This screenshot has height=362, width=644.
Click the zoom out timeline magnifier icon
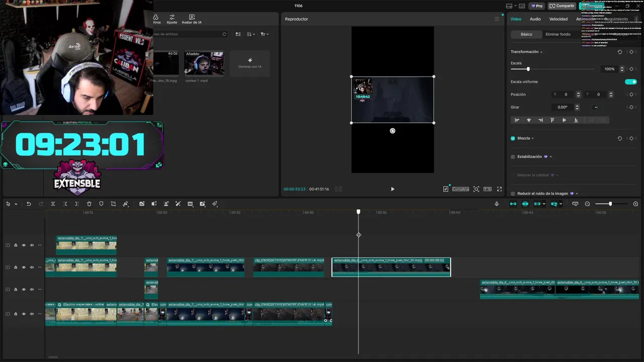coord(587,204)
